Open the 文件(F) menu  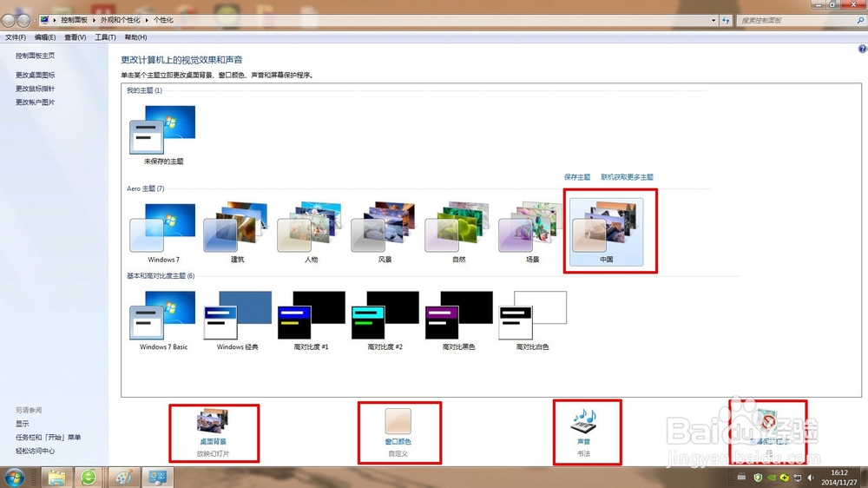(x=16, y=37)
